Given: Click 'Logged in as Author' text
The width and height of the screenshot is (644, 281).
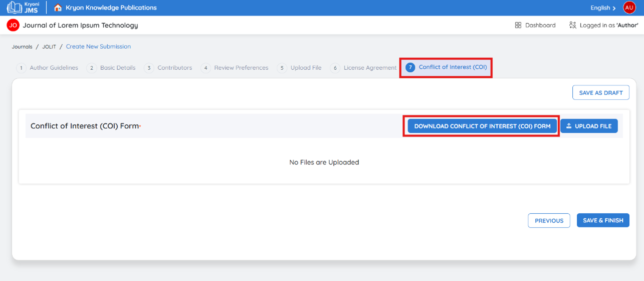Looking at the screenshot, I should (x=609, y=25).
